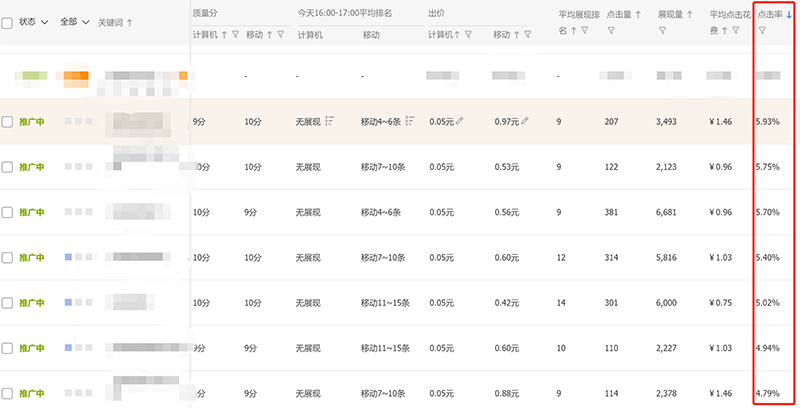This screenshot has height=408, width=800.
Task: Check the row with 5.93% click rate
Action: (x=7, y=122)
